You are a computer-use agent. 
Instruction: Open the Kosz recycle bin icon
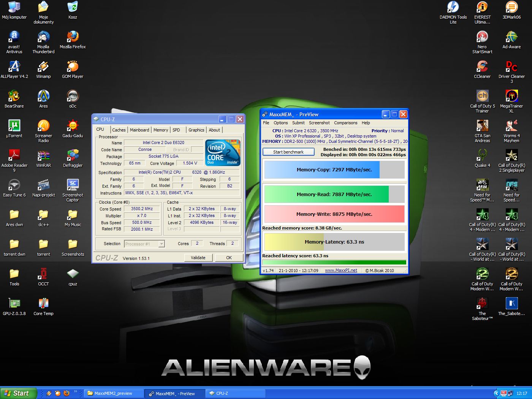pos(73,10)
